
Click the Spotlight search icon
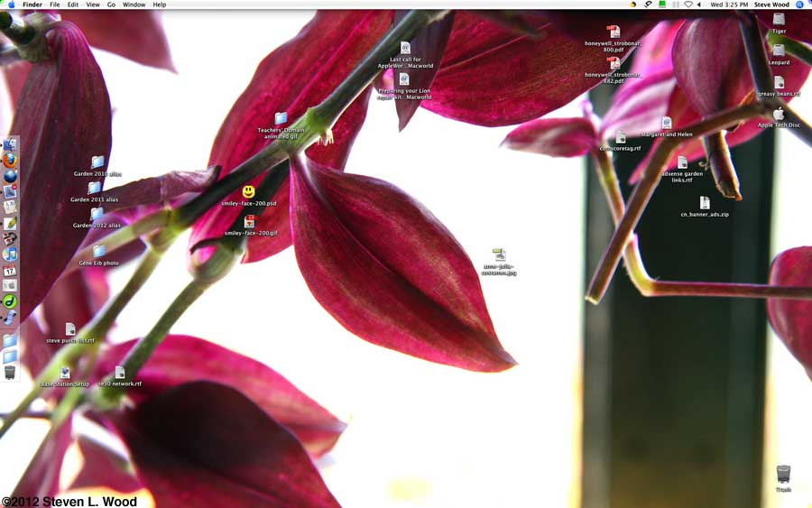tap(800, 5)
